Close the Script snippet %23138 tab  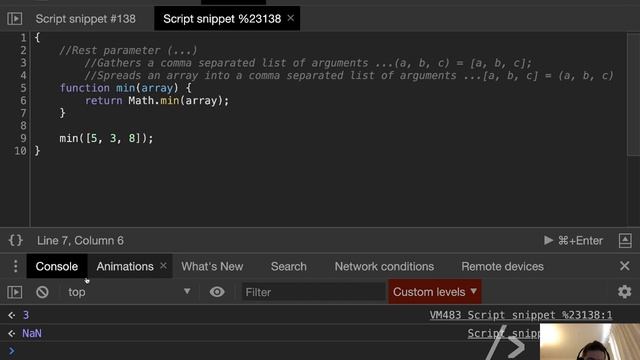(x=291, y=18)
